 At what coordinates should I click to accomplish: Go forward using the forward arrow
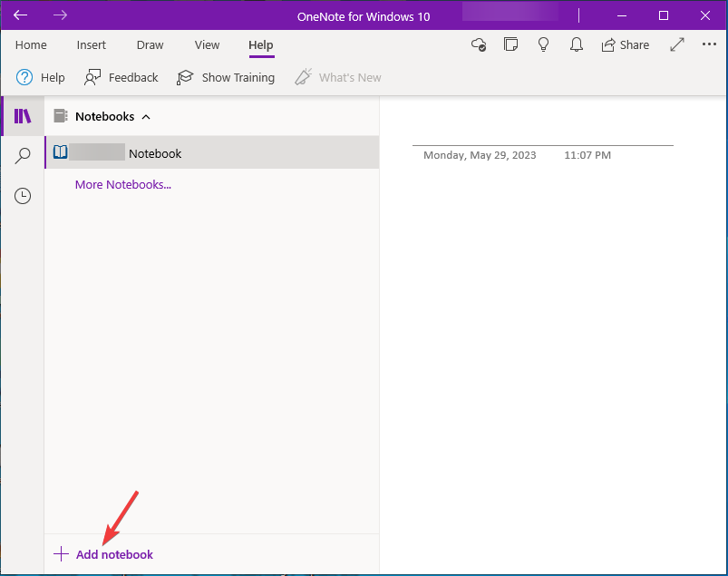click(x=60, y=15)
